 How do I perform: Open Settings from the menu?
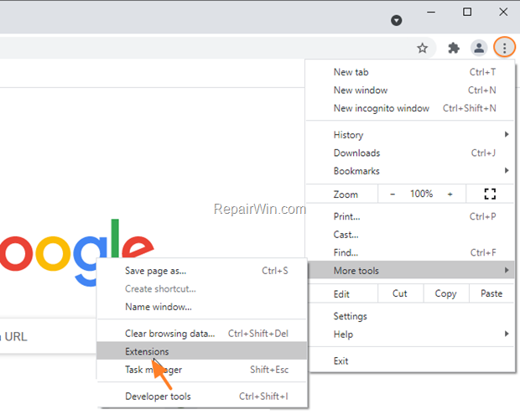pos(410,316)
